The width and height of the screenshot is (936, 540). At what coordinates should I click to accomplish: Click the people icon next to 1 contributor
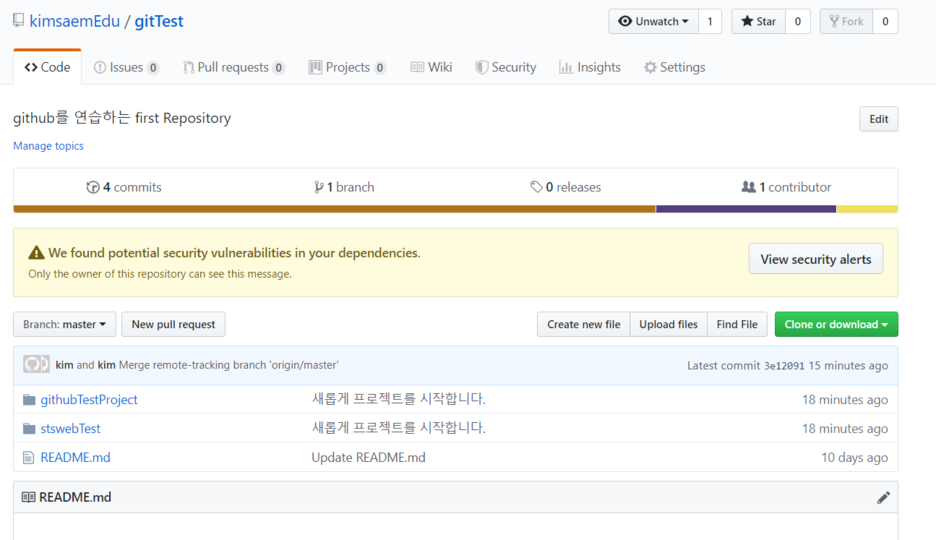tap(748, 187)
